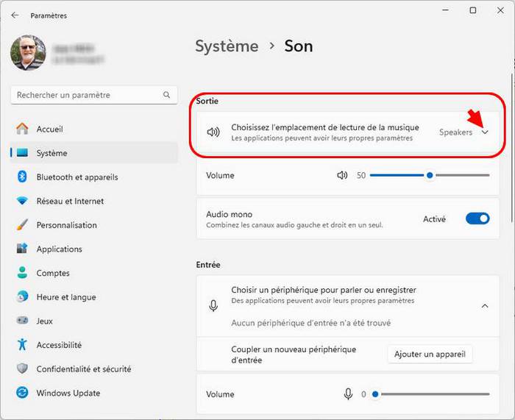Viewport: 515px width, 420px height.
Task: Click the Son page title
Action: click(x=298, y=46)
